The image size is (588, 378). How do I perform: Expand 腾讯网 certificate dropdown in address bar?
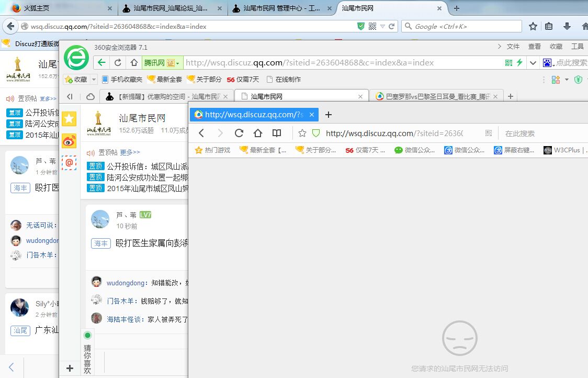coord(177,63)
